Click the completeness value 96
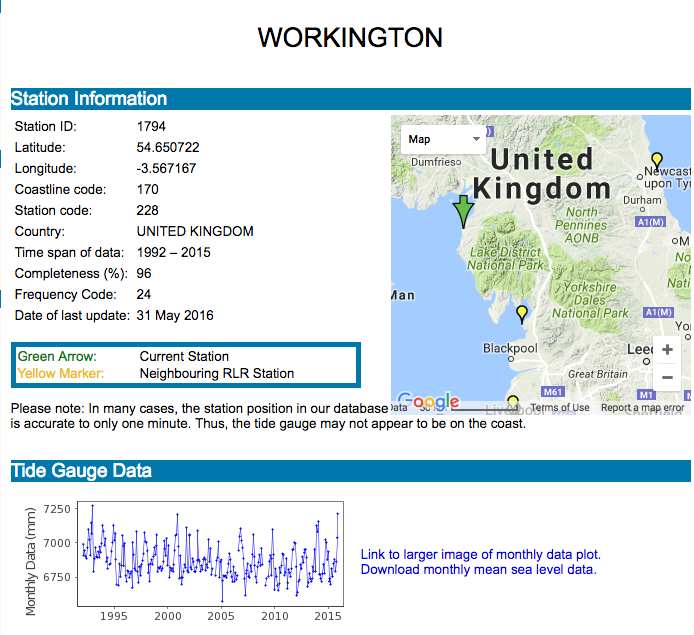Viewport: 694px width, 635px height. click(x=144, y=273)
